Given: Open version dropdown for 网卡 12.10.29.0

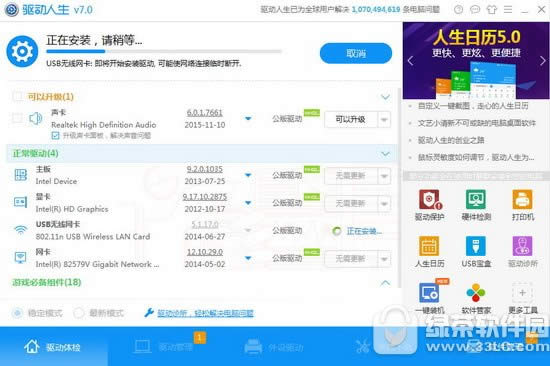Looking at the screenshot, I should [248, 258].
